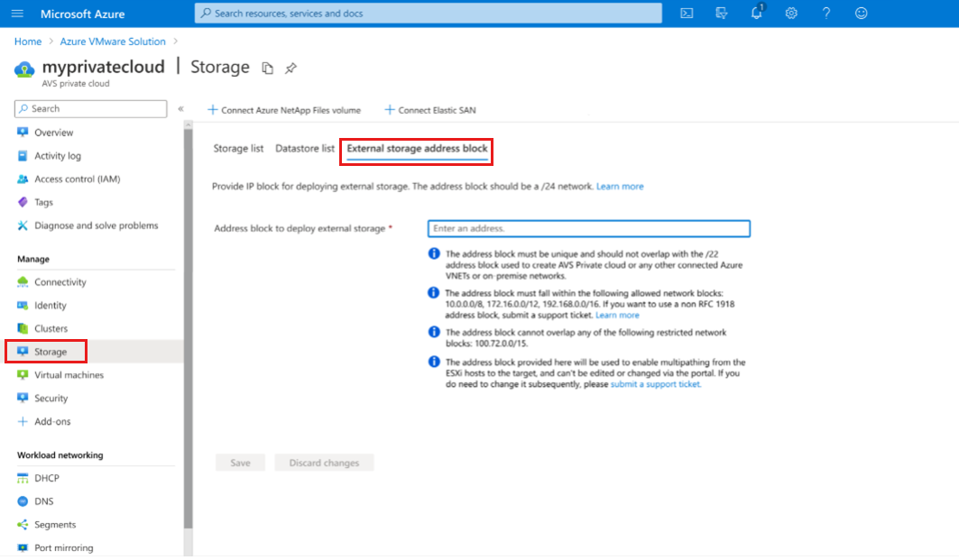Click Connect Azure NetApp Files volume
Image resolution: width=959 pixels, height=560 pixels.
[284, 110]
